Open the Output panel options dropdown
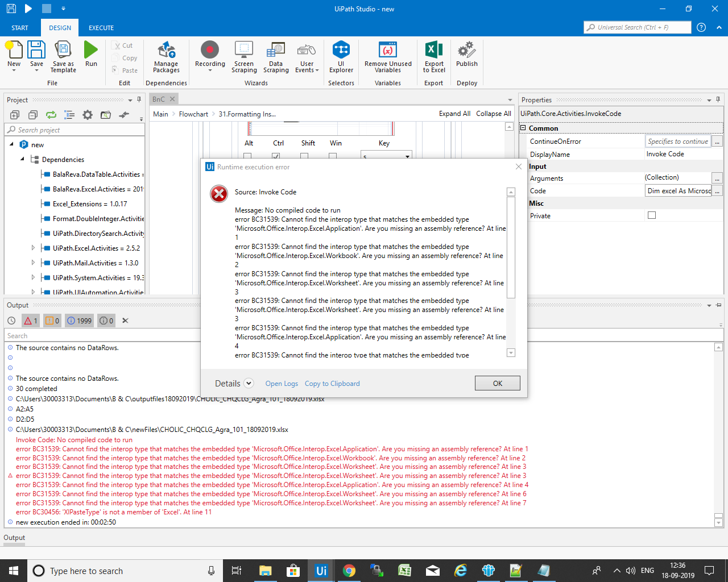 click(709, 305)
